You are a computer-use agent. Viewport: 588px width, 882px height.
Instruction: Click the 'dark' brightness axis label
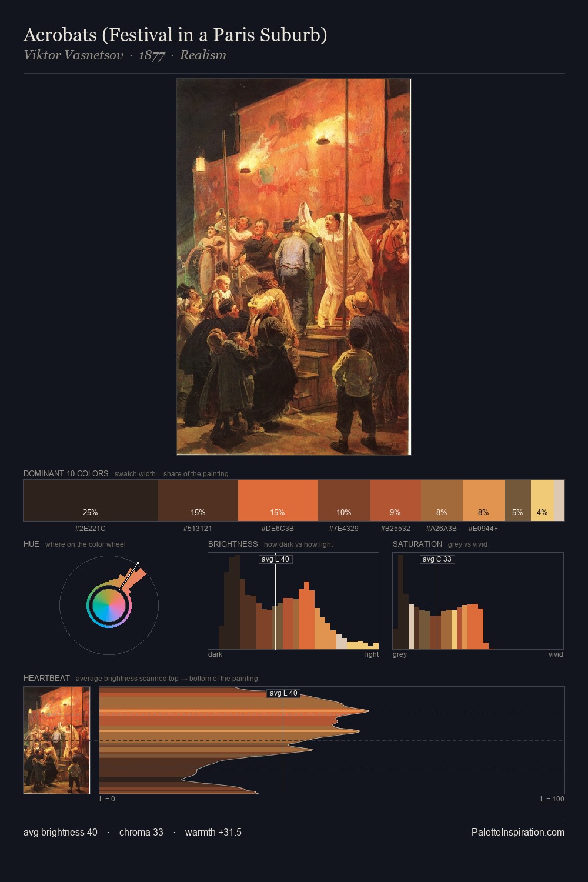(x=215, y=654)
